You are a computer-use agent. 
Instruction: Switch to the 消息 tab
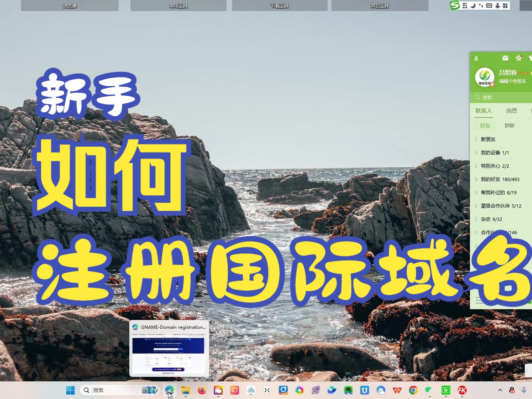pos(511,110)
